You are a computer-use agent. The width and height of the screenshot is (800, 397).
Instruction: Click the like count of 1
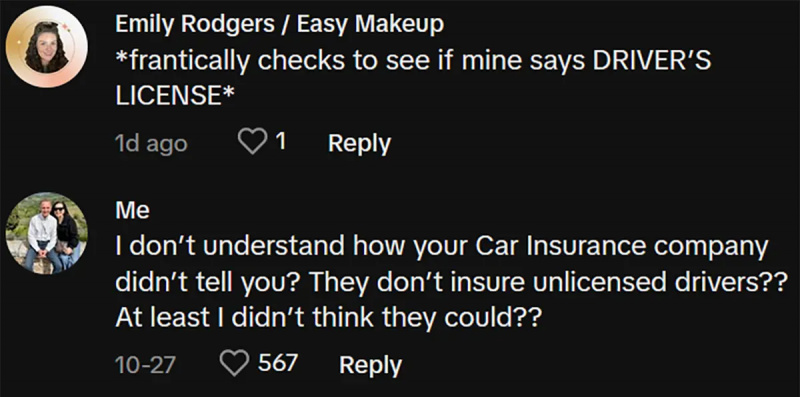pyautogui.click(x=280, y=142)
